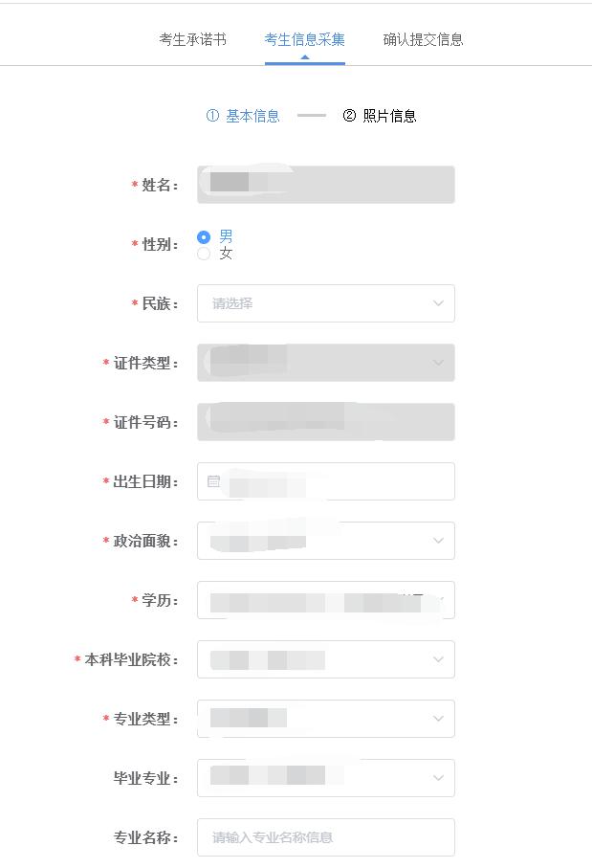The width and height of the screenshot is (592, 868).
Task: Select the 男 radio button
Action: [204, 236]
